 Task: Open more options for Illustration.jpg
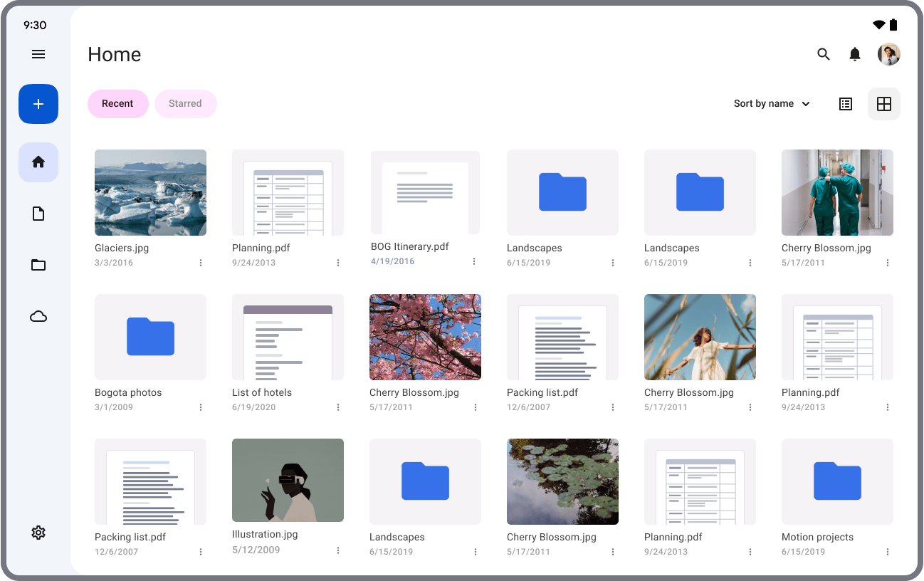click(x=338, y=550)
